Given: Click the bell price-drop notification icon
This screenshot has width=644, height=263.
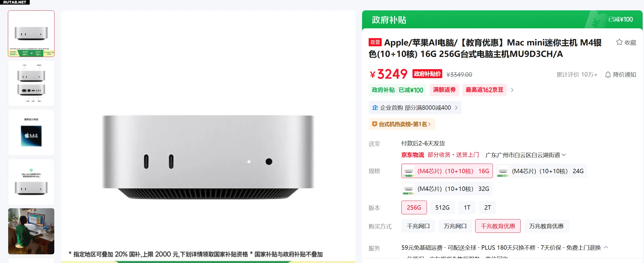Looking at the screenshot, I should (x=608, y=75).
